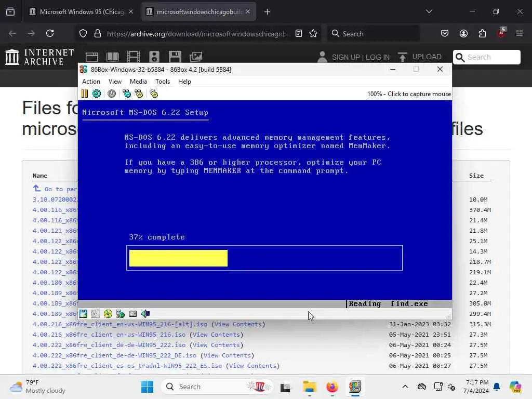Viewport: 532px width, 399px height.
Task: Send Ctrl+Alt+Del via 86Box toolbar
Action: click(x=127, y=94)
